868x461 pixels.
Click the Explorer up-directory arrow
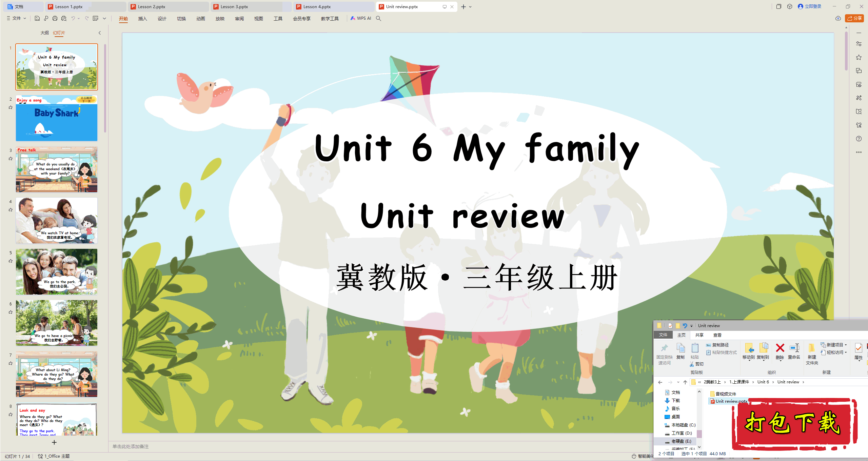[x=685, y=382]
